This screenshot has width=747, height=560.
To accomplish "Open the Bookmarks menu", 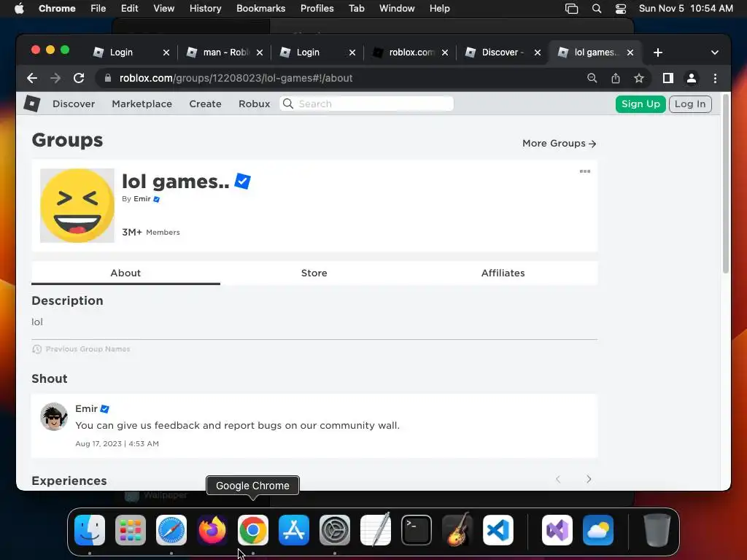I will coord(260,9).
